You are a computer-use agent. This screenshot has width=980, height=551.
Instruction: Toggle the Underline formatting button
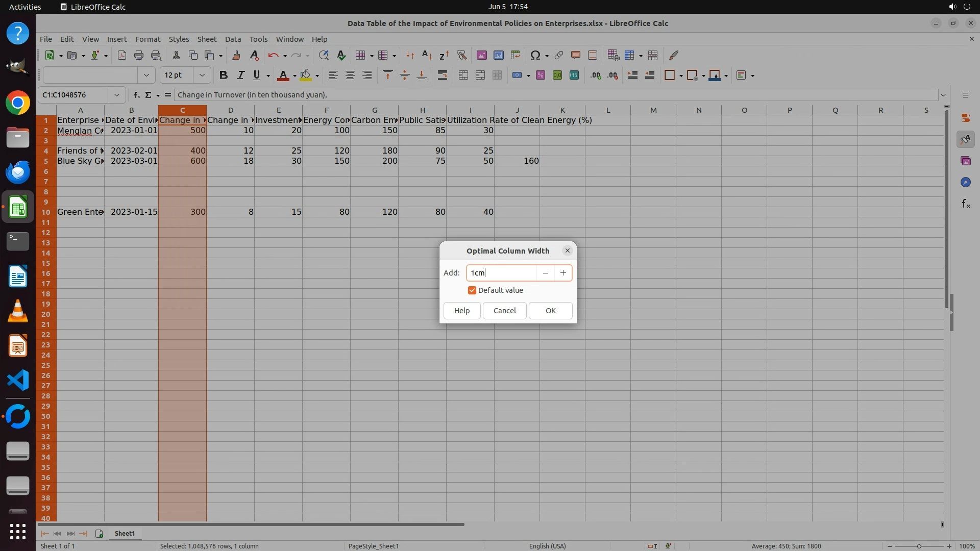257,76
